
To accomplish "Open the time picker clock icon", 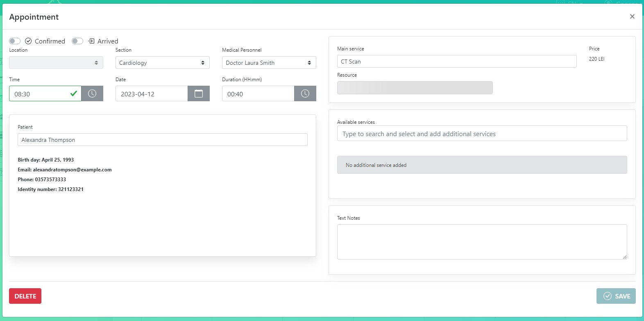I will click(92, 93).
